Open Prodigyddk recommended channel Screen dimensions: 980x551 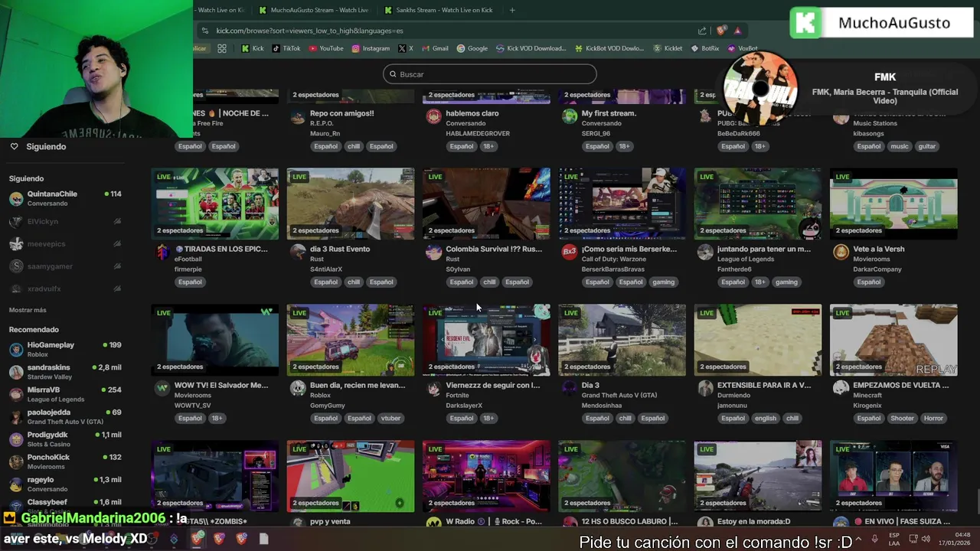pos(65,439)
